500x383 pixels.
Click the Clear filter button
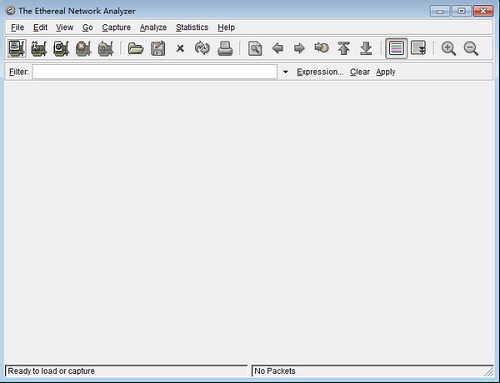click(360, 72)
